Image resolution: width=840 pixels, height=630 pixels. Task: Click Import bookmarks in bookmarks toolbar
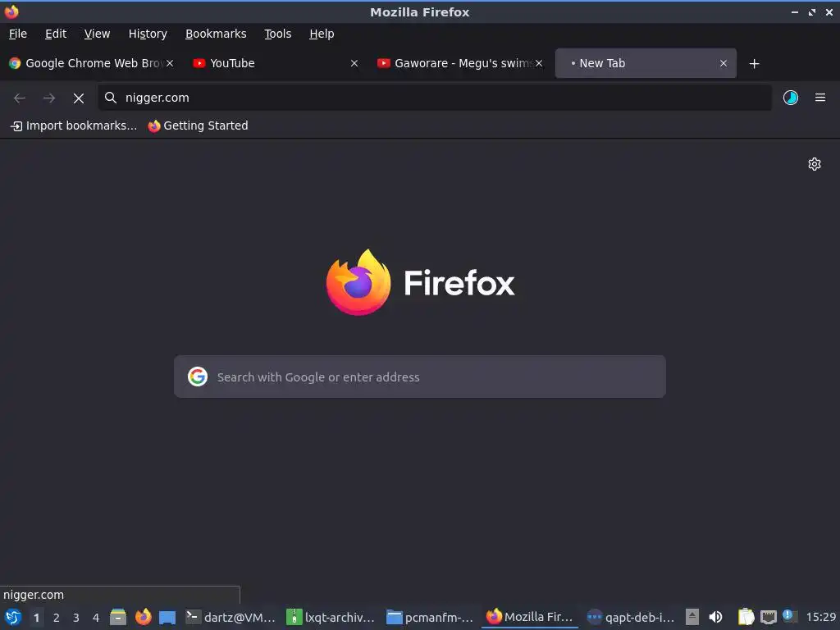tap(74, 126)
